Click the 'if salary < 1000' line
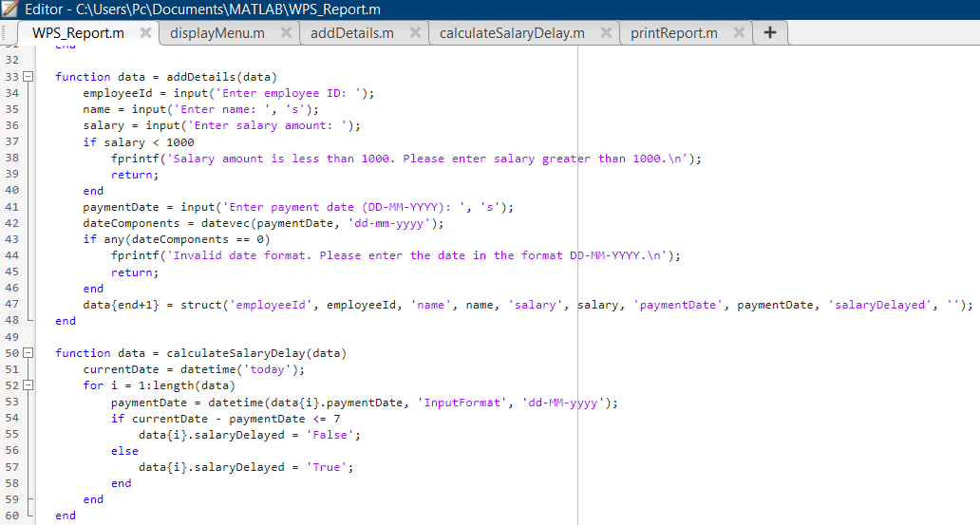This screenshot has height=525, width=980. click(138, 141)
